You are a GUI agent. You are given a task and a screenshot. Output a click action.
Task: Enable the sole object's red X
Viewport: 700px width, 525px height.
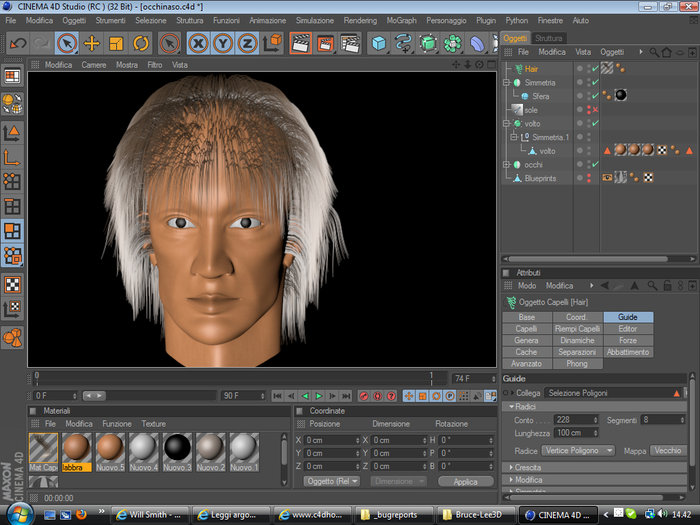[x=594, y=110]
